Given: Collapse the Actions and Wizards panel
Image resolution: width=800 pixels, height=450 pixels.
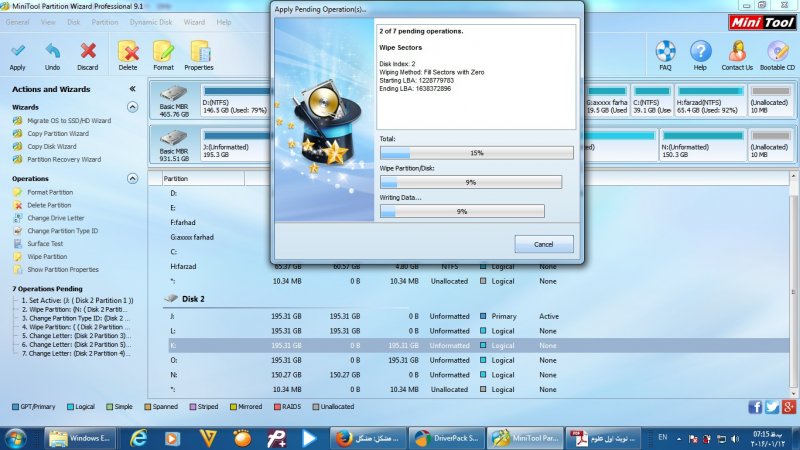Looking at the screenshot, I should 133,89.
